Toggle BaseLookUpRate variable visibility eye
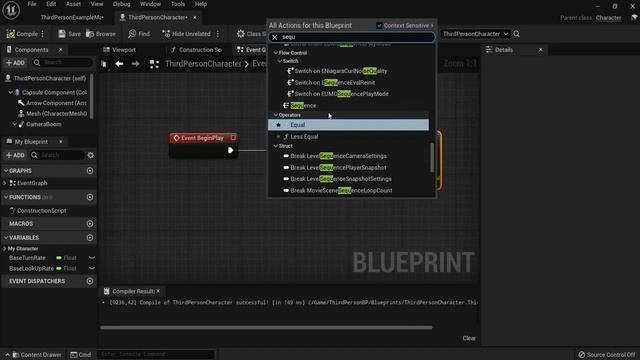 point(92,269)
